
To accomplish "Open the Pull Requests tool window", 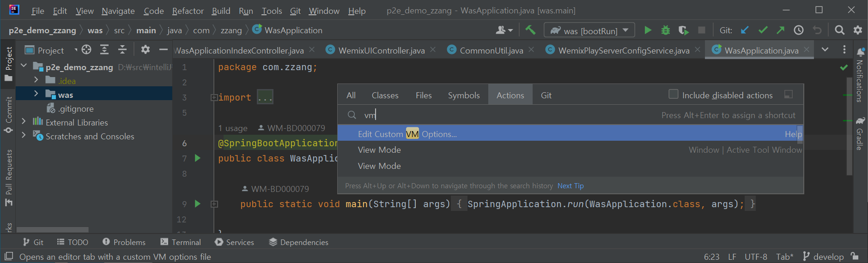I will coord(8,178).
